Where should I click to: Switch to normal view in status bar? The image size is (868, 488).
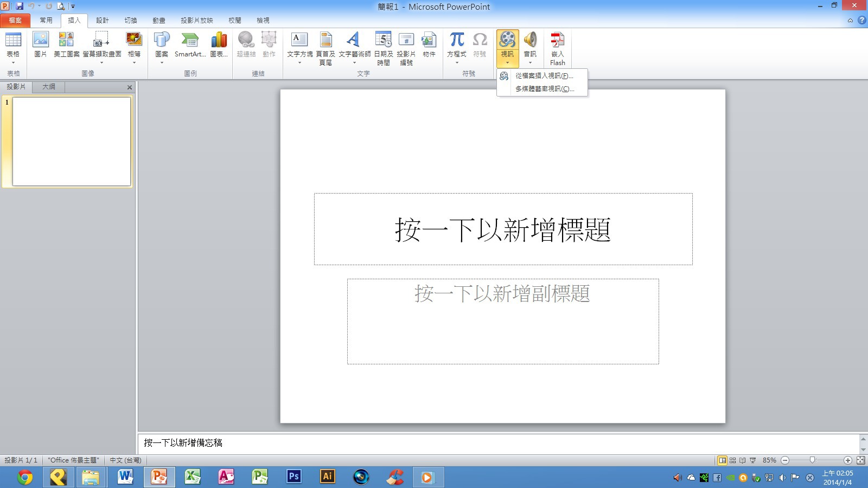click(722, 460)
